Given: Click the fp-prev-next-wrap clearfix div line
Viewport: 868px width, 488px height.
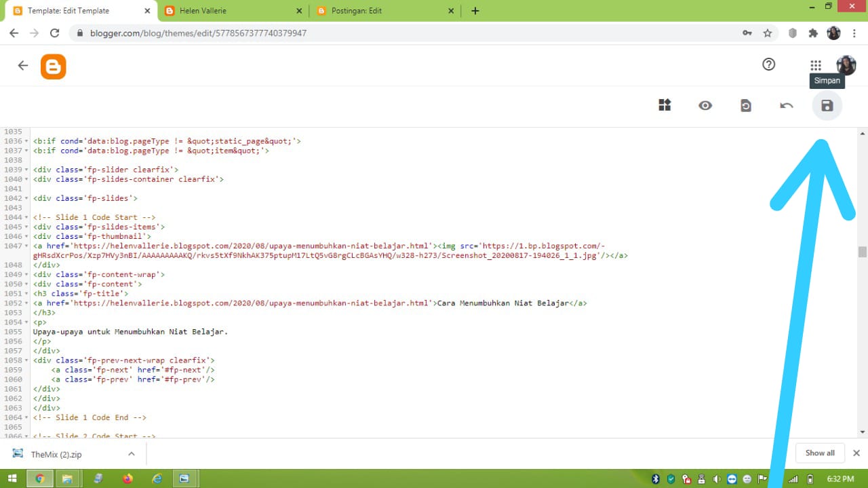Looking at the screenshot, I should pos(123,360).
